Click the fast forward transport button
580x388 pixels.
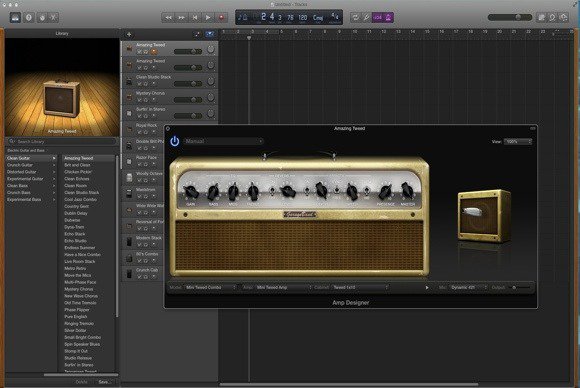[182, 17]
